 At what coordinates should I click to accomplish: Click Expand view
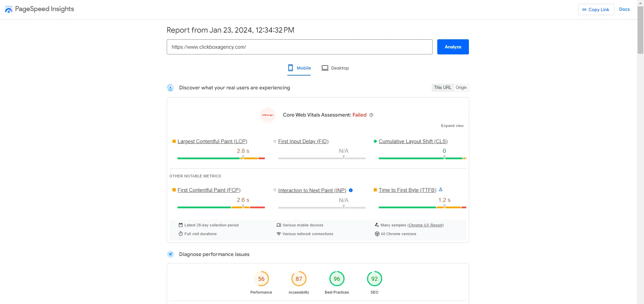coord(452,126)
